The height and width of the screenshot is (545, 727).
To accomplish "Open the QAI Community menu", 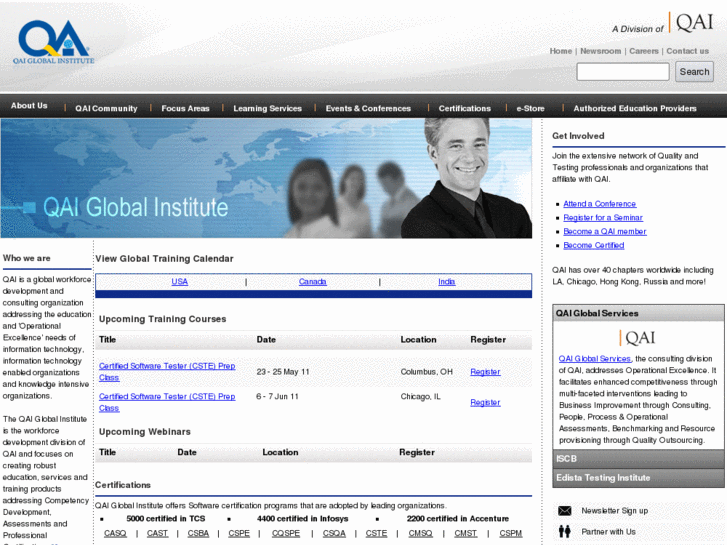I will 106,109.
